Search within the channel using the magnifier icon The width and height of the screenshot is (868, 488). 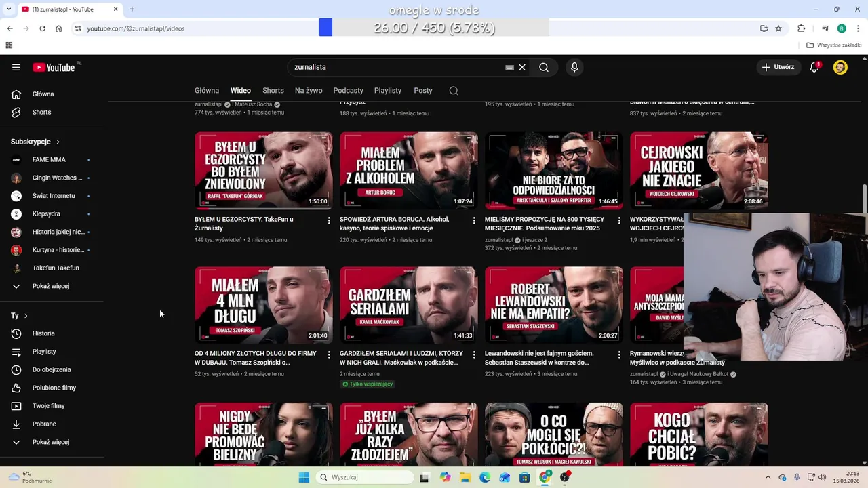(x=454, y=91)
